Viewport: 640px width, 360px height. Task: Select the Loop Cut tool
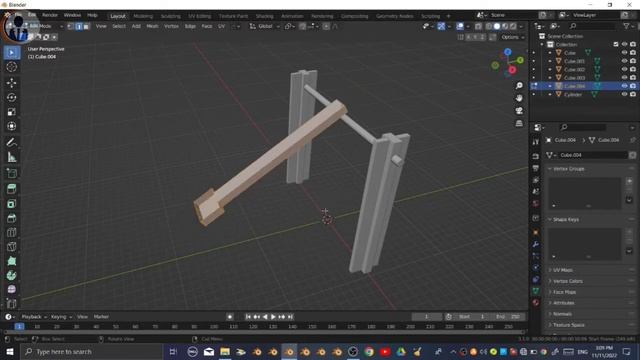[x=11, y=232]
